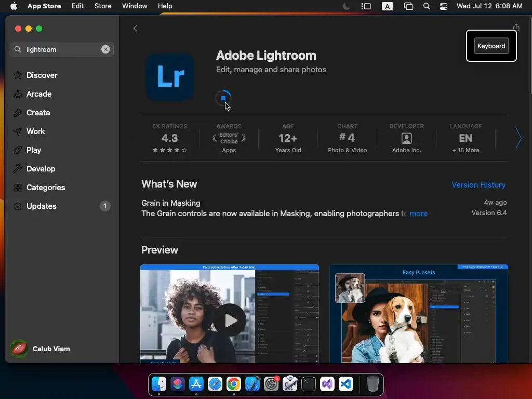Click the Develop hammer icon
This screenshot has width=532, height=399.
click(18, 169)
